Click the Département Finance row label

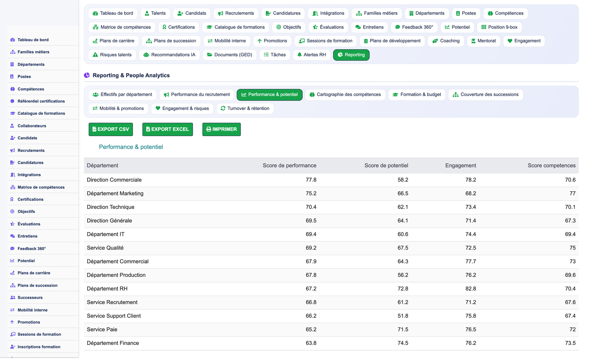(113, 343)
